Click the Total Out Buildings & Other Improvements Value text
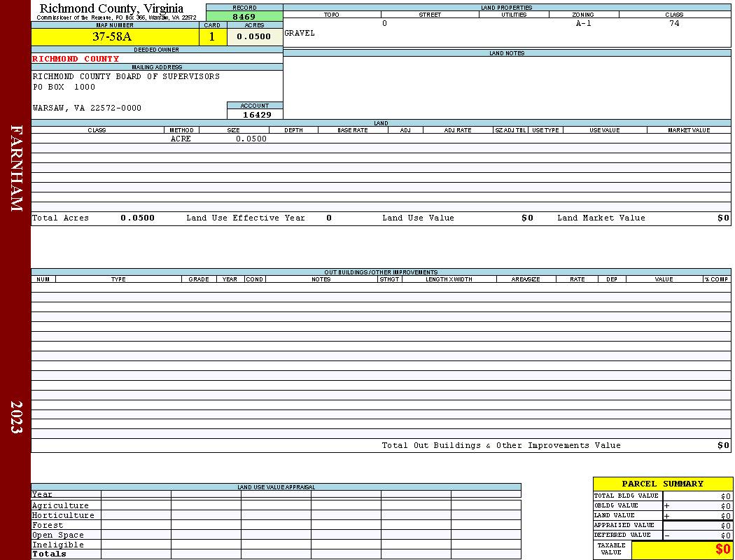The image size is (735, 560). pos(501,445)
